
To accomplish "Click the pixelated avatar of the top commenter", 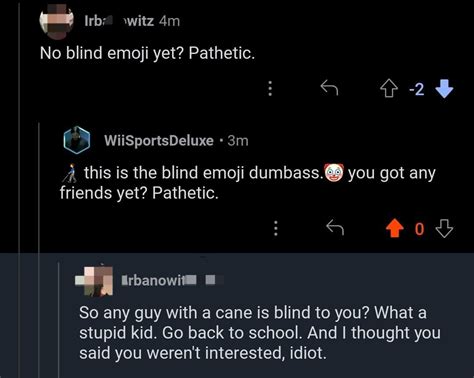I will coord(56,21).
